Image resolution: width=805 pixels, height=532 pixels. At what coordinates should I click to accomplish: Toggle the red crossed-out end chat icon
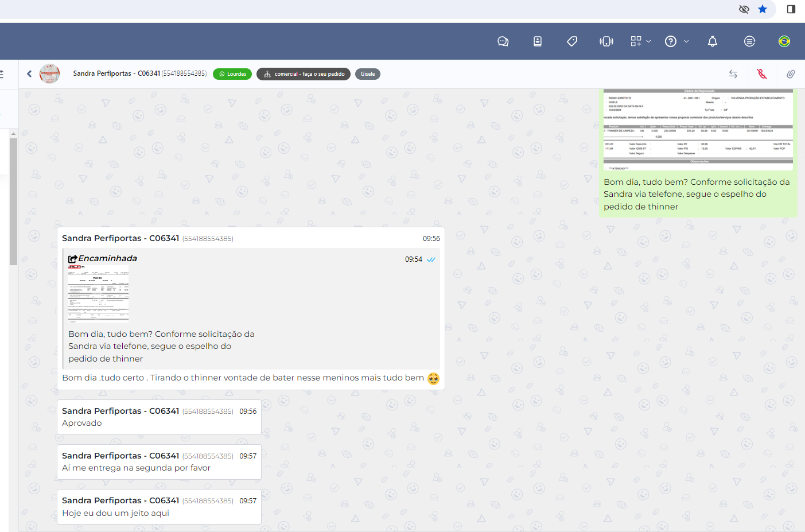pyautogui.click(x=762, y=74)
